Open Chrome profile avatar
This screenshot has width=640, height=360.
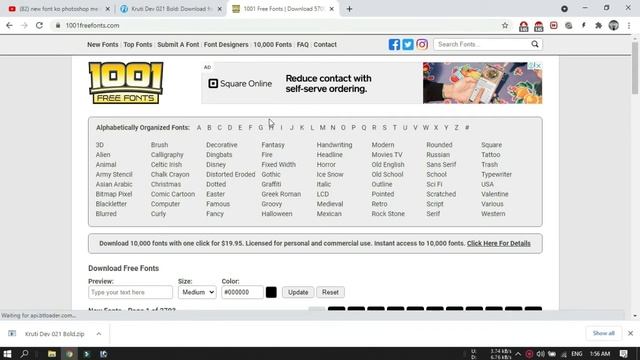pyautogui.click(x=613, y=25)
